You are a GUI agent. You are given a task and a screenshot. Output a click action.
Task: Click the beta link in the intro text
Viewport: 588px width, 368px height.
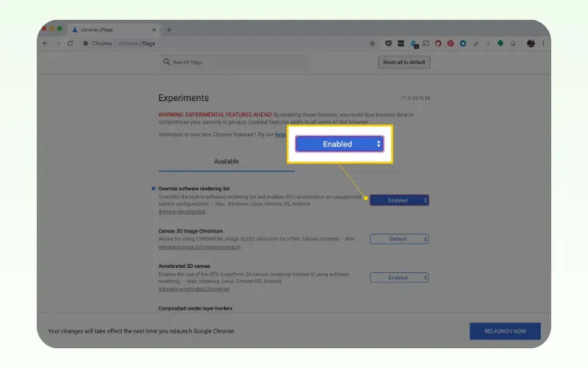click(x=281, y=135)
